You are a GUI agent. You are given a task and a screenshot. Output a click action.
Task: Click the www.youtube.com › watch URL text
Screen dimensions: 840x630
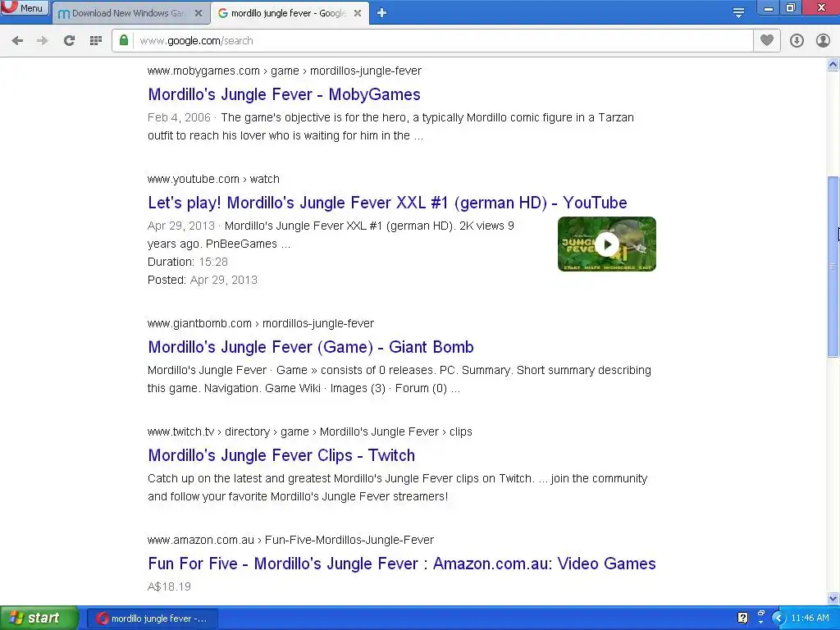tap(213, 179)
